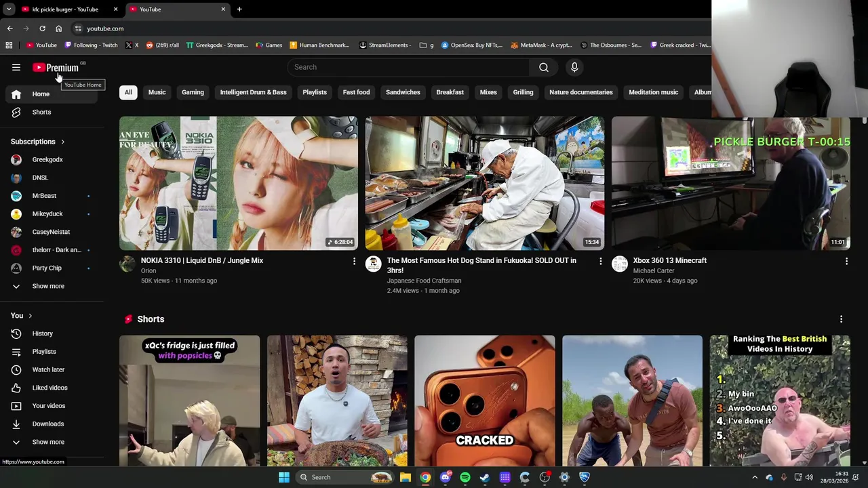
Task: Open the Shorts shelf options menu
Action: 841,319
